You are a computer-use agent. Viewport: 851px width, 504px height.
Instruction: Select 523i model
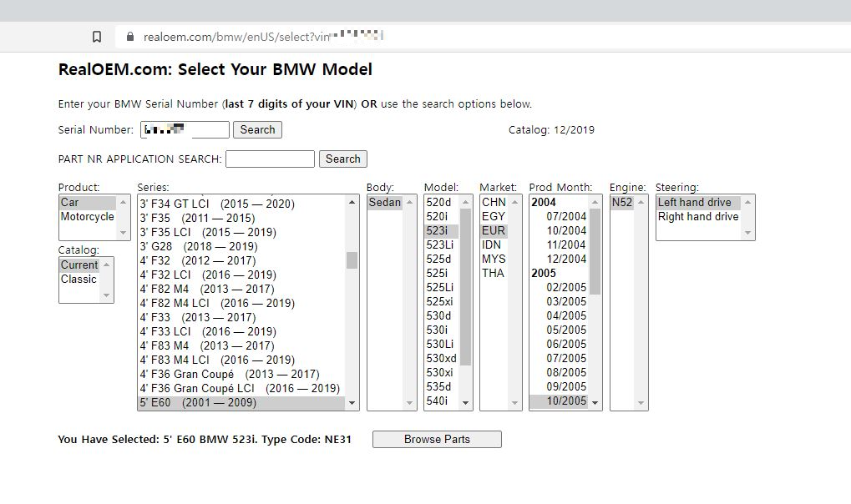[441, 230]
